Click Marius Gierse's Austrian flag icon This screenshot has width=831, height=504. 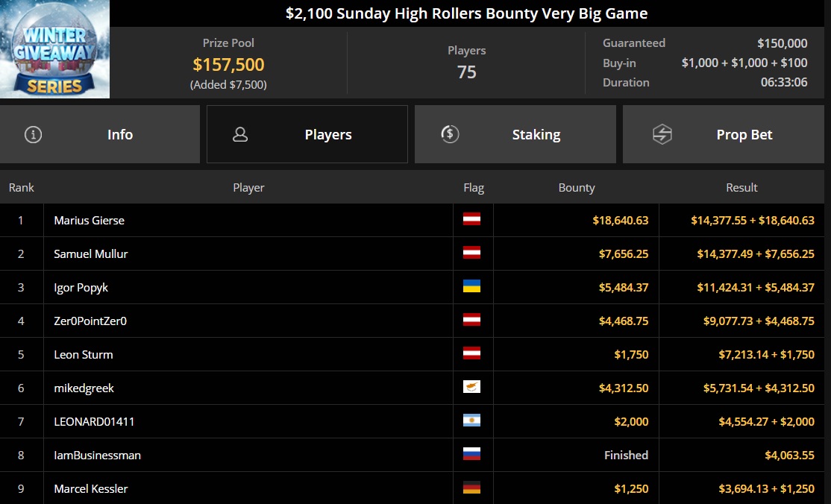(x=471, y=219)
